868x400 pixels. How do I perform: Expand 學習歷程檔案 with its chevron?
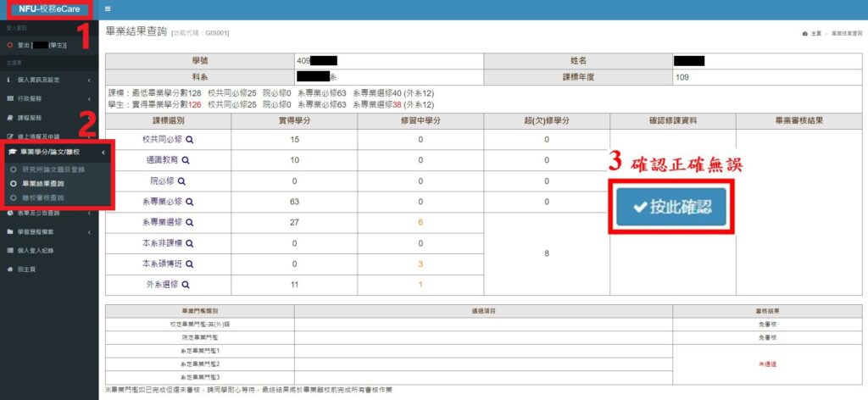[x=89, y=232]
